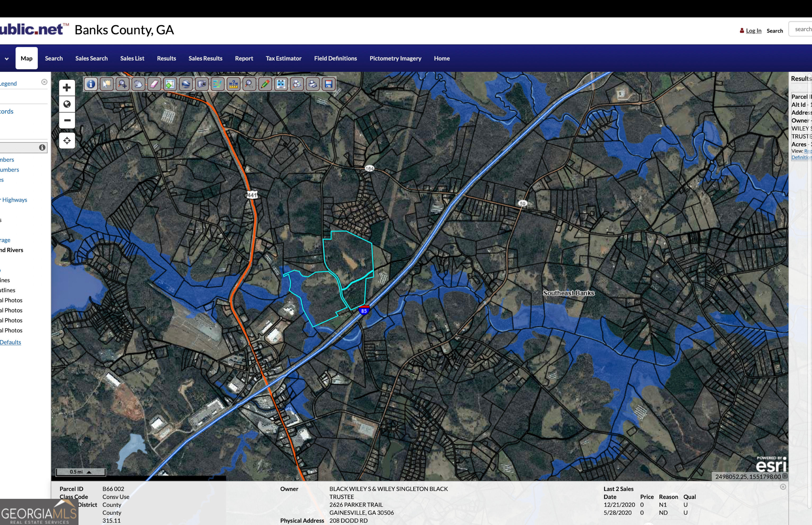Click the eraser clear-selection tool
Image resolution: width=812 pixels, height=525 pixels.
click(154, 84)
